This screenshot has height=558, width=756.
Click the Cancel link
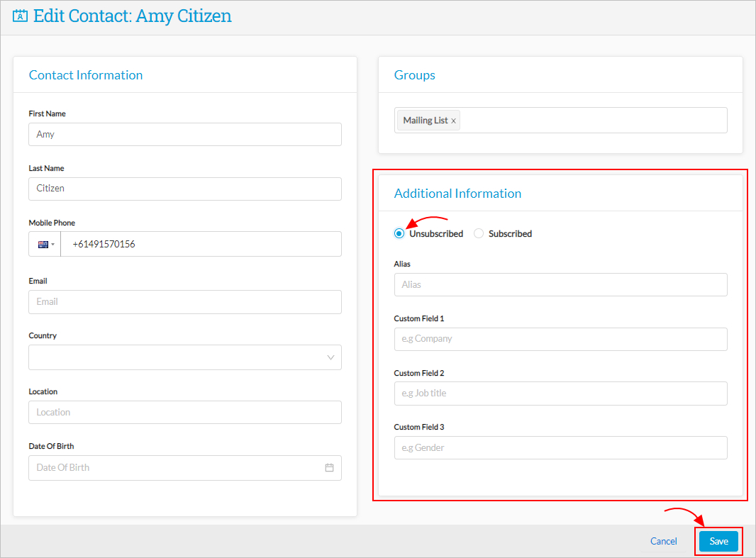coord(663,541)
